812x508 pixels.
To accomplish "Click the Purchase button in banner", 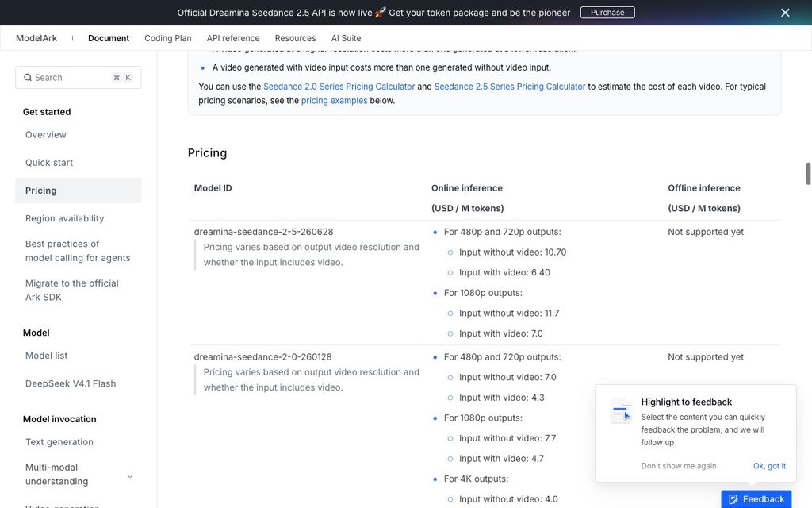I will [x=607, y=13].
